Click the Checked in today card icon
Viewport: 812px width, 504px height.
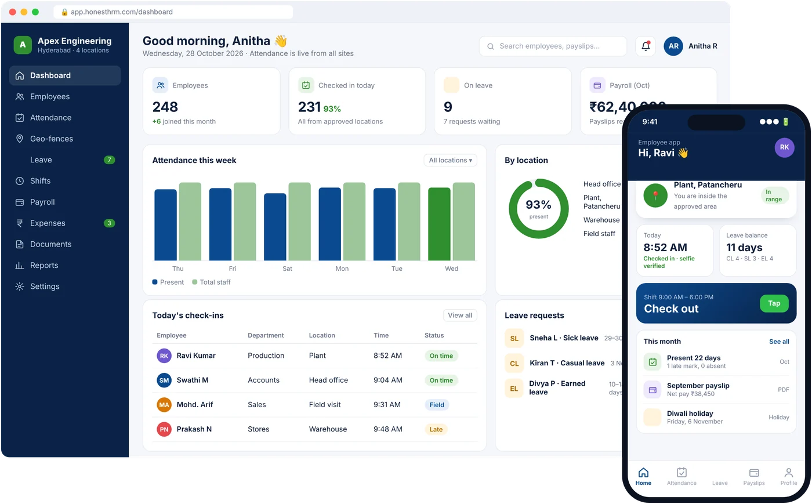(306, 85)
